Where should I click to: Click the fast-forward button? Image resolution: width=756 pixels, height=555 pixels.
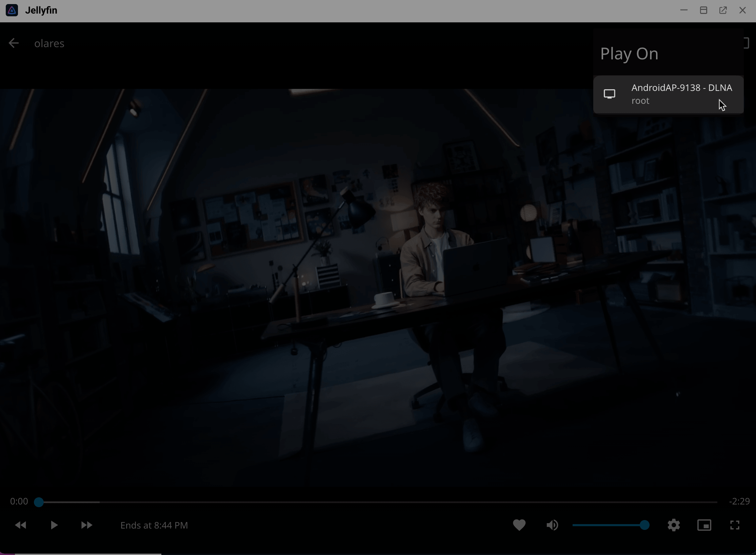point(87,525)
